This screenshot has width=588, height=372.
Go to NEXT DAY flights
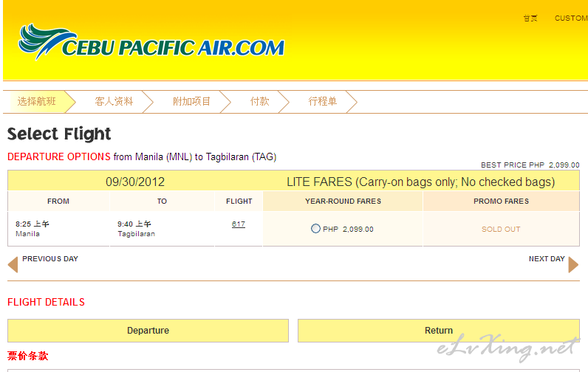(x=547, y=259)
